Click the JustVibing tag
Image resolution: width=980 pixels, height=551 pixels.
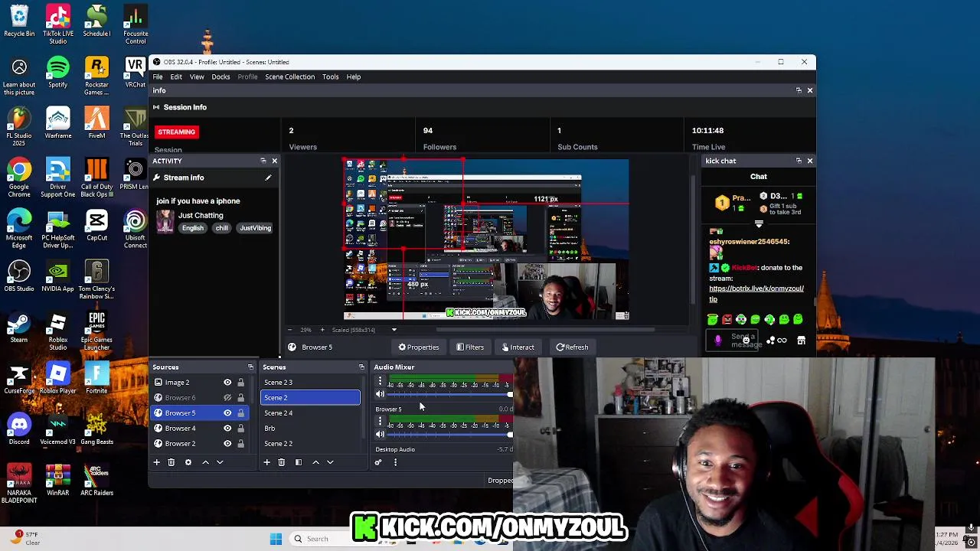tap(255, 228)
